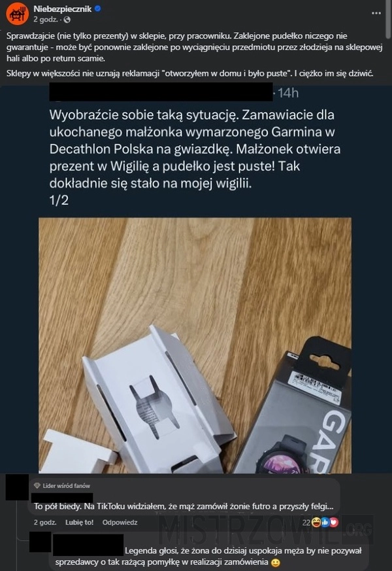Screen dimensions: 392x571
Task: Click 'Odpowiedz' under the first comment
Action: point(120,522)
